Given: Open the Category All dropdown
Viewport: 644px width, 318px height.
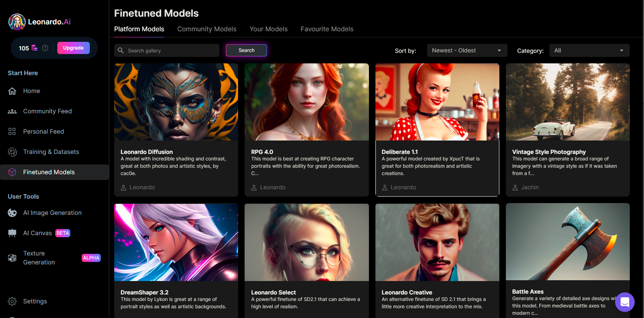Looking at the screenshot, I should tap(589, 50).
